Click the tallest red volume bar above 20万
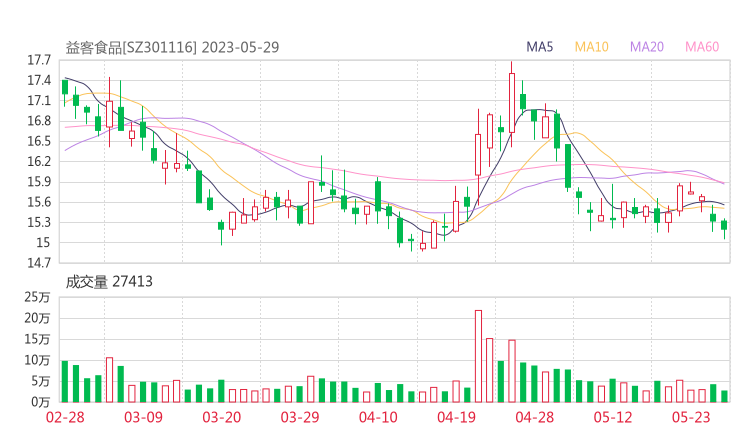The height and width of the screenshot is (440, 740). pyautogui.click(x=478, y=356)
